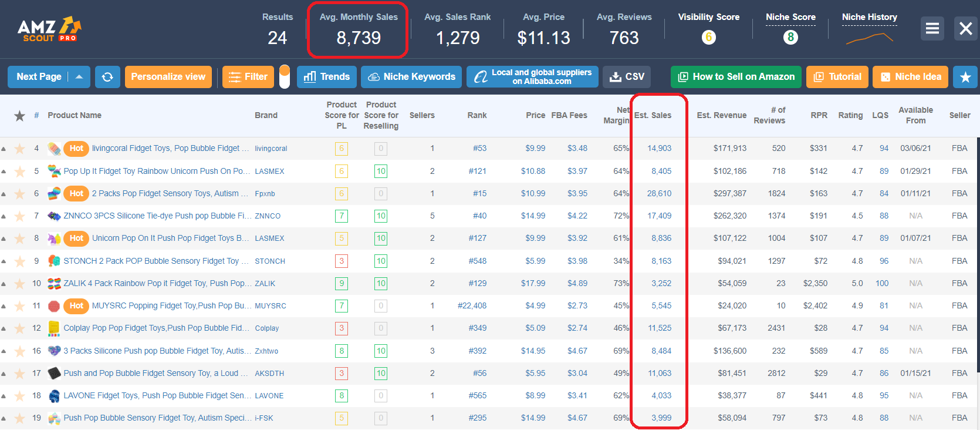Image resolution: width=980 pixels, height=430 pixels.
Task: Sort table by Brand column
Action: pos(266,115)
